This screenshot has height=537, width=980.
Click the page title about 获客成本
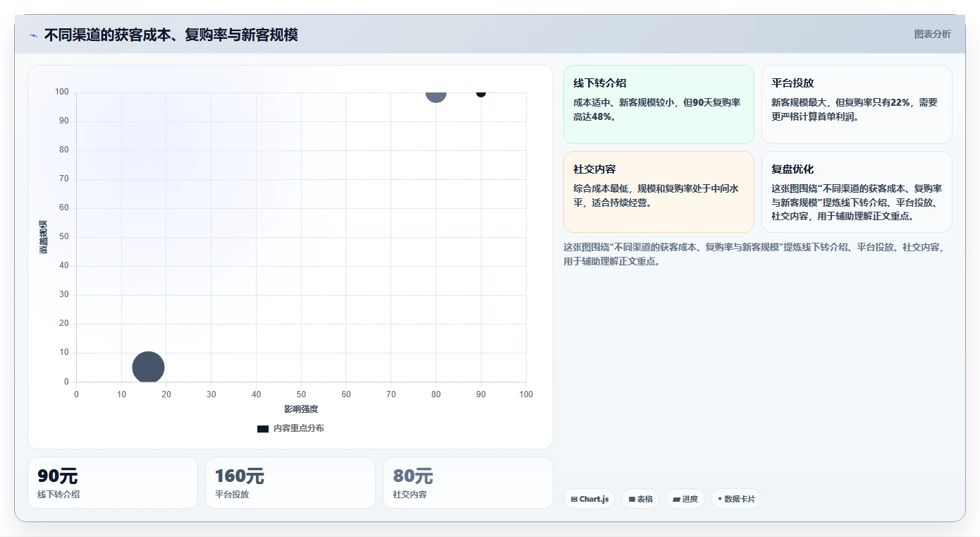171,35
